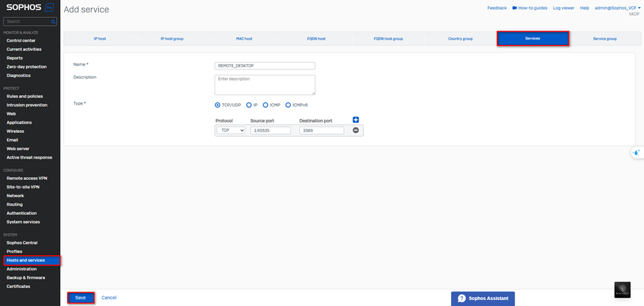
Task: Click the How-to guides video icon
Action: pyautogui.click(x=515, y=8)
